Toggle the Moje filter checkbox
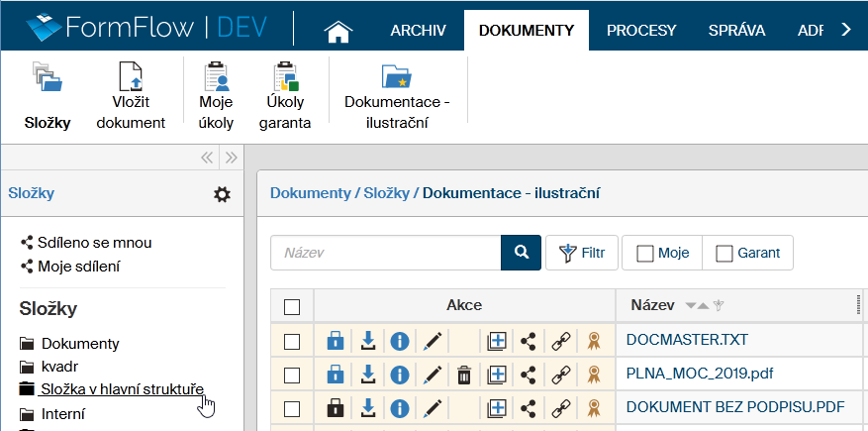Screen dimensions: 868x431 point(645,253)
